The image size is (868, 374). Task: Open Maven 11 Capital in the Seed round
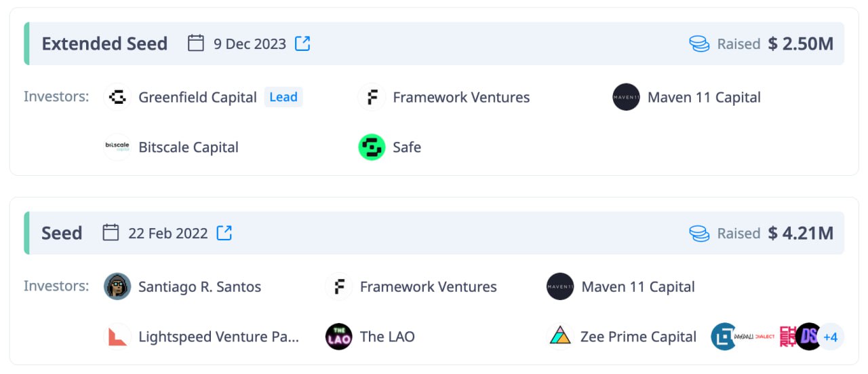pyautogui.click(x=638, y=286)
